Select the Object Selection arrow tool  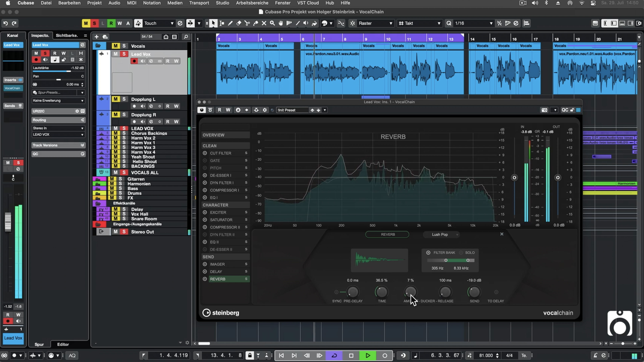click(213, 23)
